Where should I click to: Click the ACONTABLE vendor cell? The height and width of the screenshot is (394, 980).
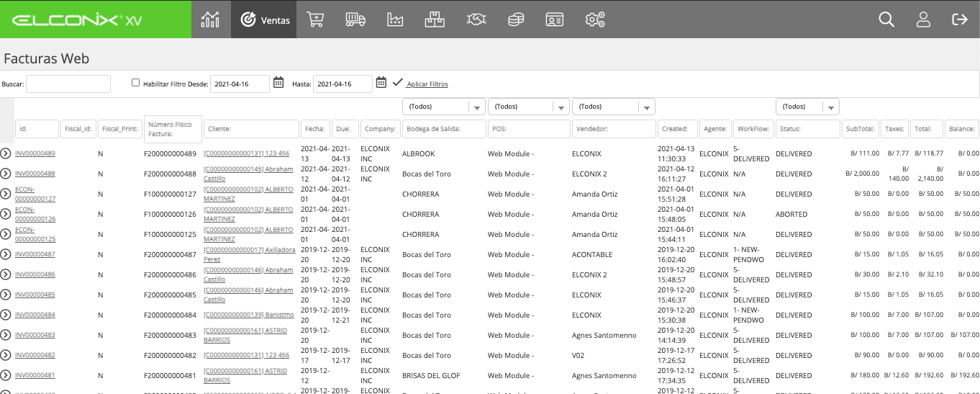pyautogui.click(x=592, y=254)
